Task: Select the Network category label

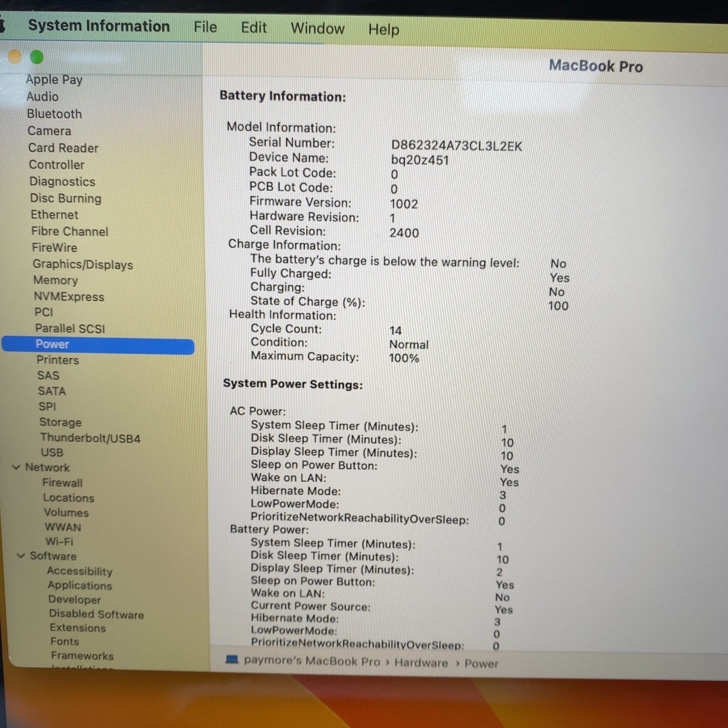Action: pos(48,467)
